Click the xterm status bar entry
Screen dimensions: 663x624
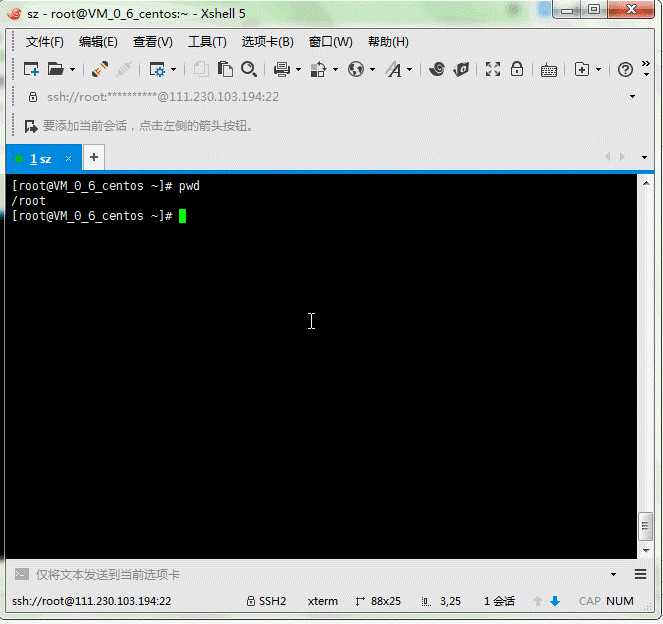[x=323, y=601]
